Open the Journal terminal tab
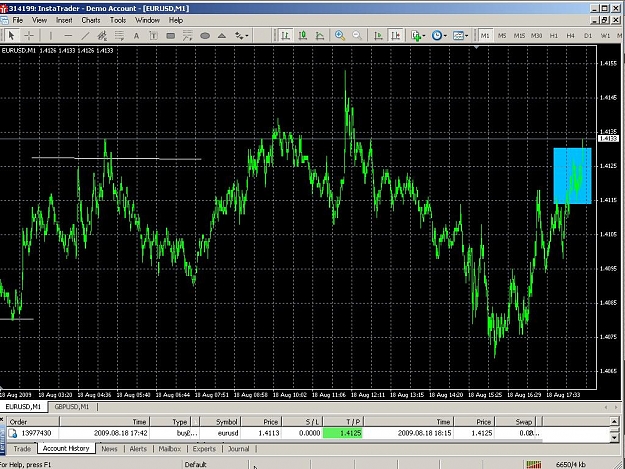The height and width of the screenshot is (469, 625). point(238,449)
